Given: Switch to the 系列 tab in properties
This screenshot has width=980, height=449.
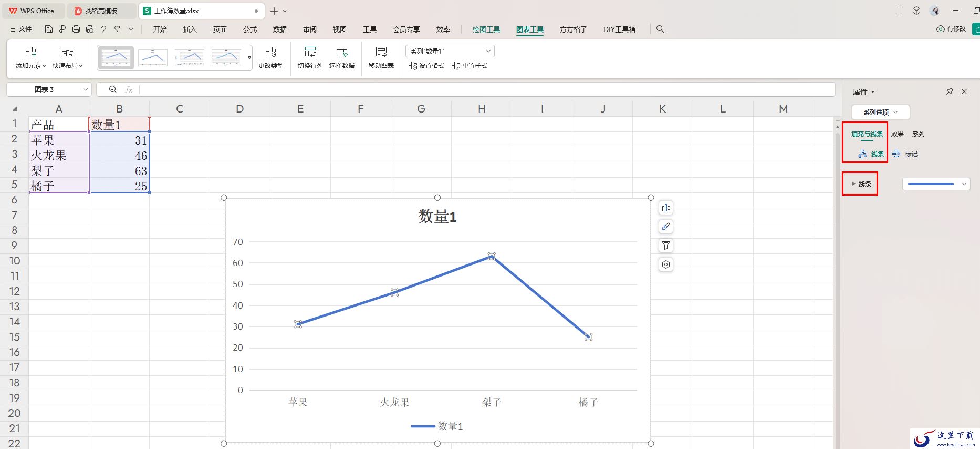Looking at the screenshot, I should tap(919, 134).
